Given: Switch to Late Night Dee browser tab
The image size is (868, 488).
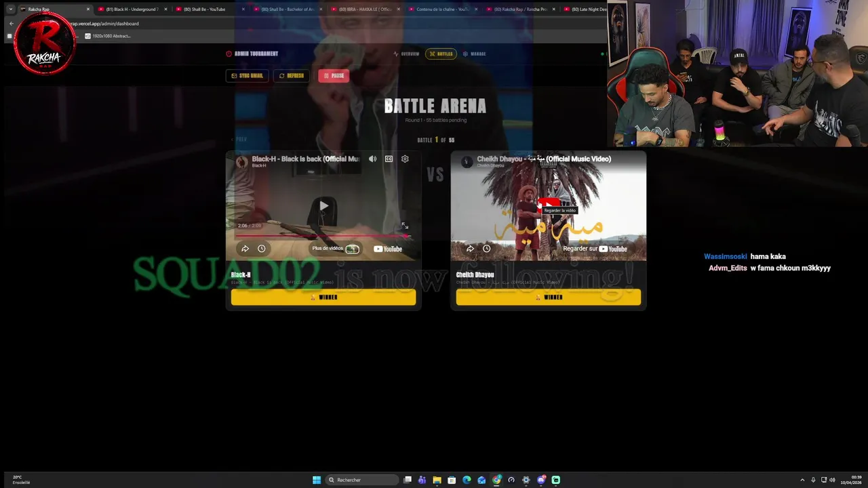Looking at the screenshot, I should click(x=583, y=9).
